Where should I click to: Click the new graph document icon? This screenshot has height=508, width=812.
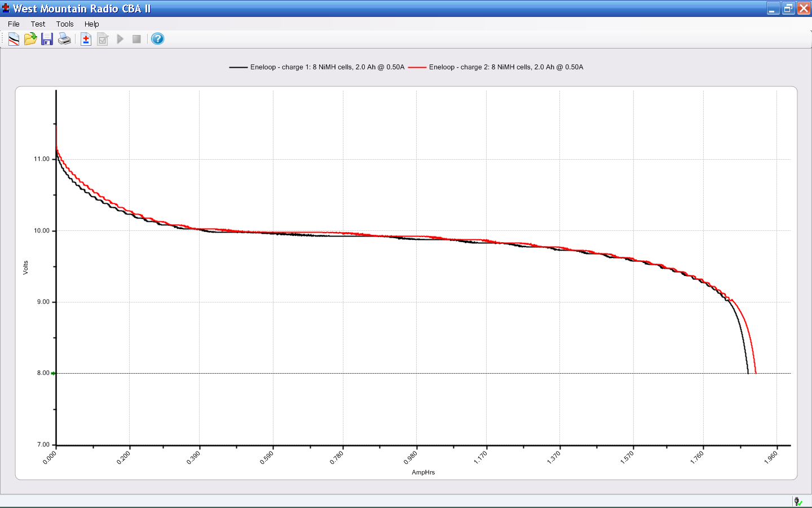point(14,39)
